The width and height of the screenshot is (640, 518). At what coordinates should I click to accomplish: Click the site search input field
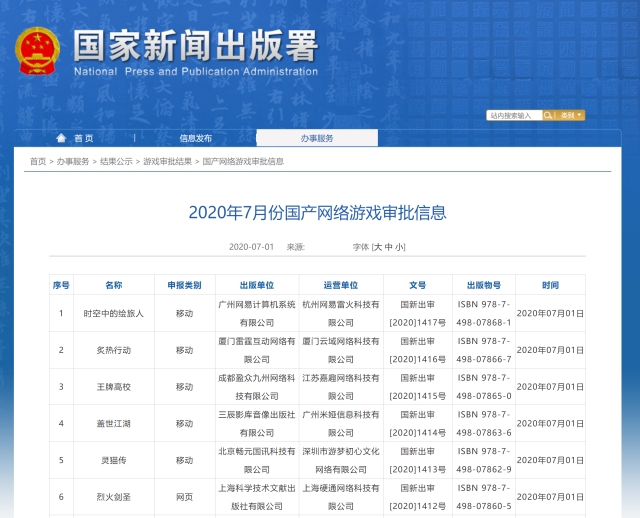514,116
